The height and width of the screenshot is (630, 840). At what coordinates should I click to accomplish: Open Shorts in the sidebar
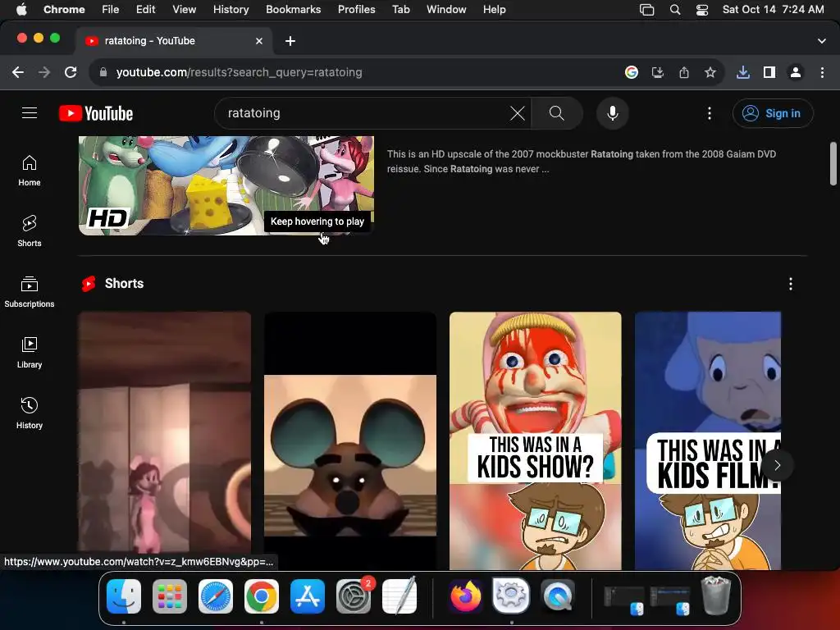30,231
